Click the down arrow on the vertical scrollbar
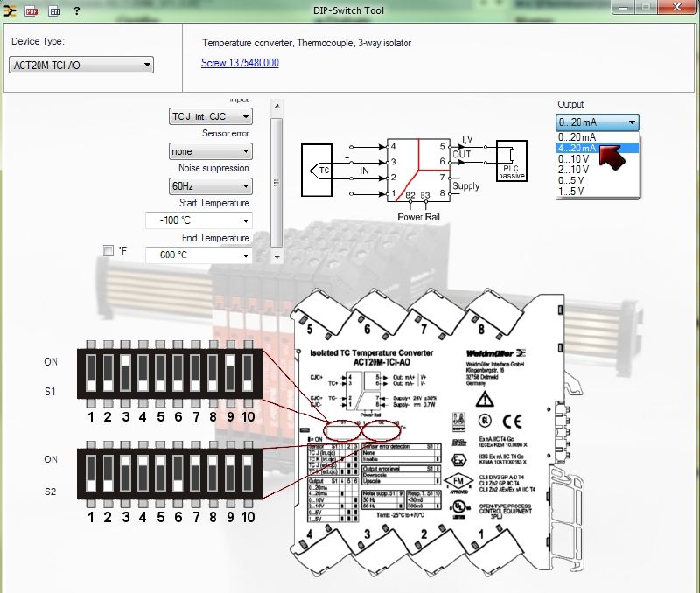The height and width of the screenshot is (593, 700). point(277,259)
